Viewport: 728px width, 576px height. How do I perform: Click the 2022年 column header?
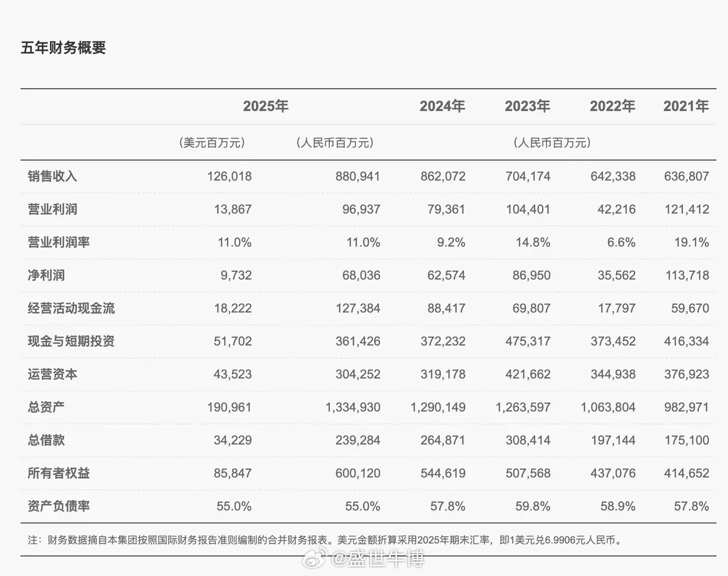tap(613, 106)
